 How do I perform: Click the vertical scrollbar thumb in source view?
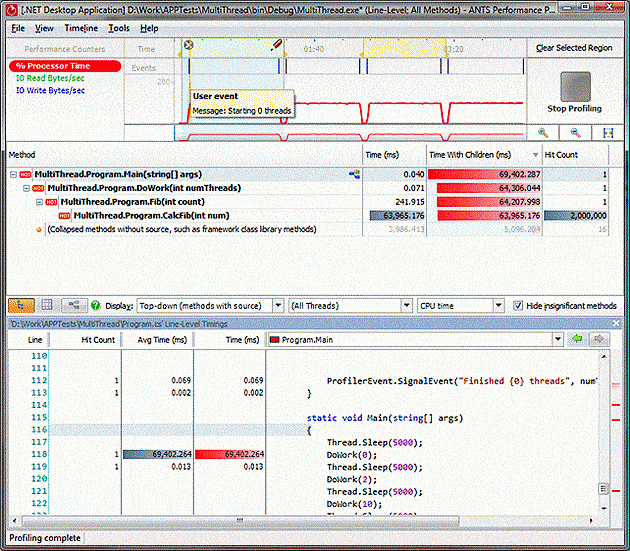pyautogui.click(x=603, y=489)
